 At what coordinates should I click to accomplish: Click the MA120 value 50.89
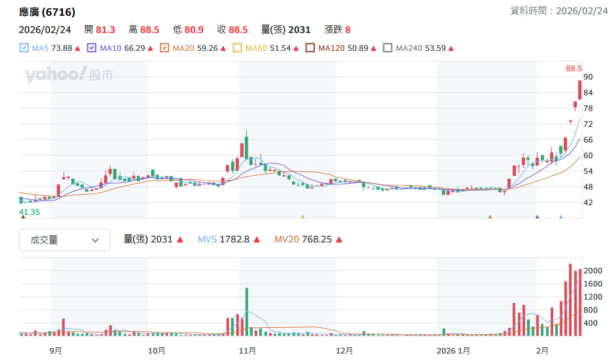pyautogui.click(x=358, y=48)
